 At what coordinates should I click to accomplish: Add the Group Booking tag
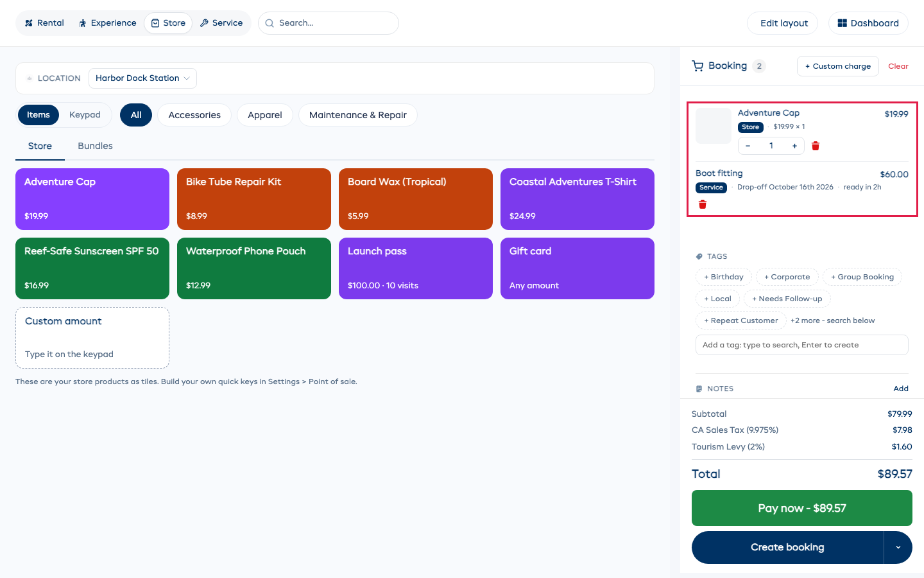pos(862,277)
